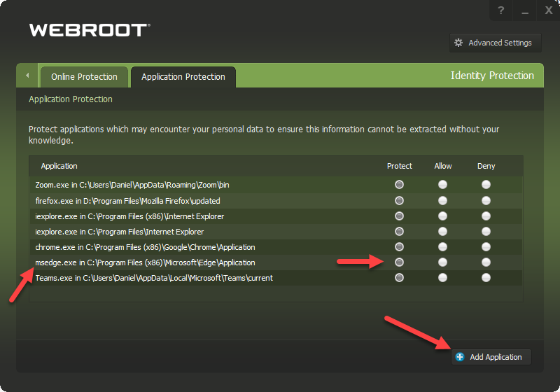Click the blue plus icon of Add Application

(x=460, y=357)
